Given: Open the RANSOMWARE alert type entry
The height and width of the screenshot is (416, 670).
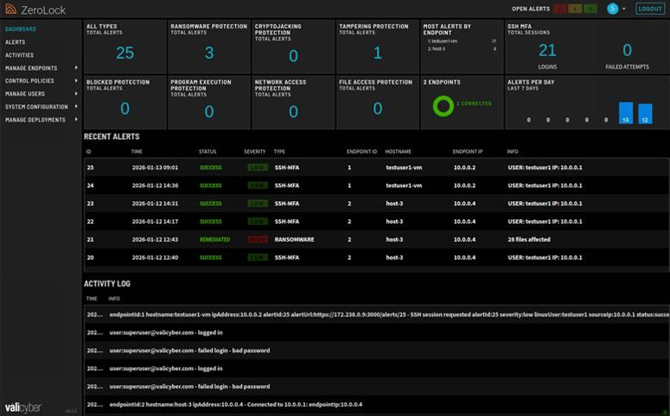Looking at the screenshot, I should coord(294,240).
